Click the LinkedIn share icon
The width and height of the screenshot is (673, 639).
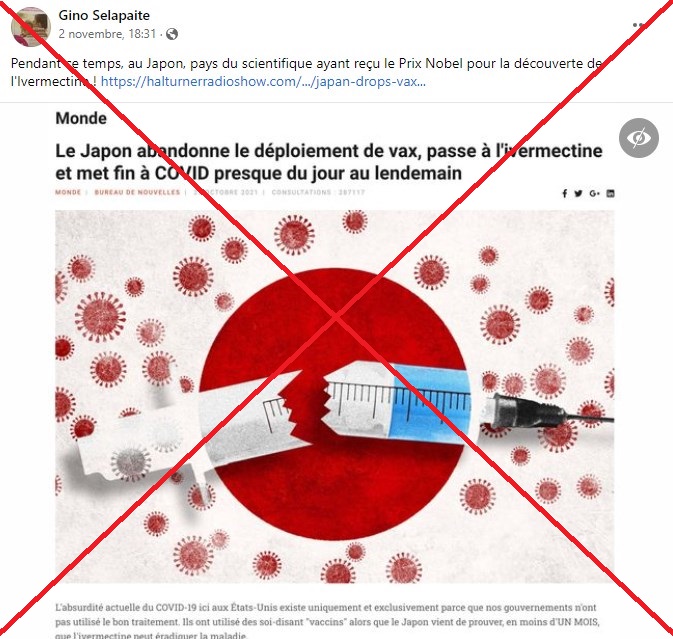(x=610, y=194)
